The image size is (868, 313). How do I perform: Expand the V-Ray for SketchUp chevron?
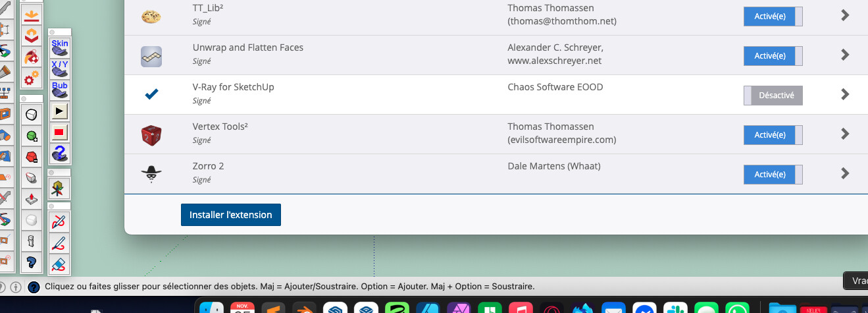point(846,94)
